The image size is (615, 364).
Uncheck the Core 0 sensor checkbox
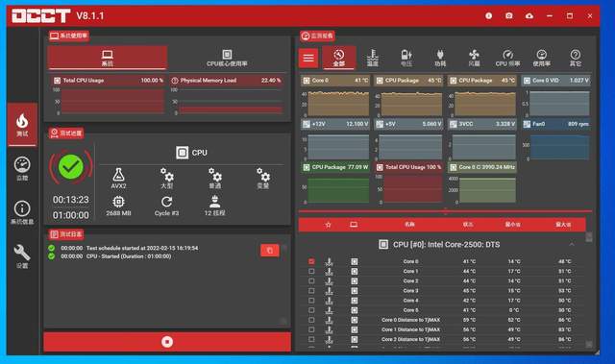pyautogui.click(x=311, y=261)
